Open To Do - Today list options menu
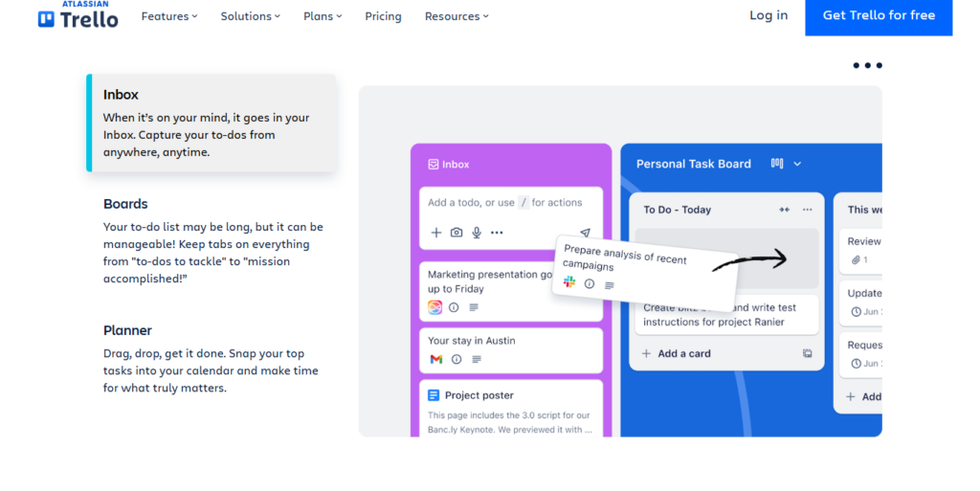Image resolution: width=980 pixels, height=491 pixels. (x=808, y=210)
